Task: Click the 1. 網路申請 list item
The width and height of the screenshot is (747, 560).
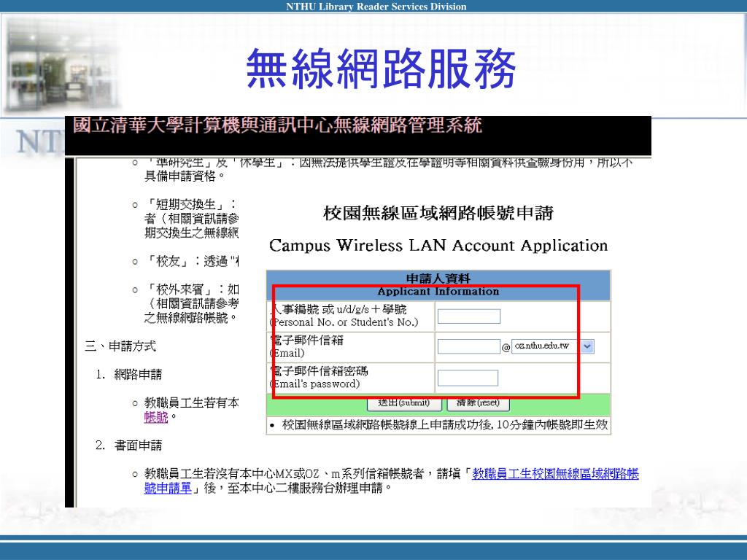Action: pos(128,375)
